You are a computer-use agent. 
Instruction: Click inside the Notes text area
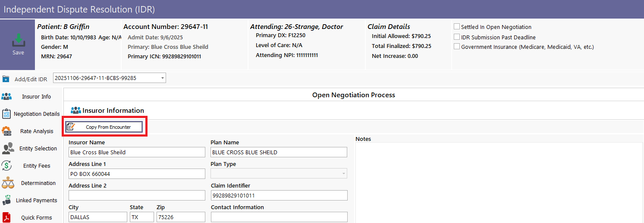coord(499,182)
